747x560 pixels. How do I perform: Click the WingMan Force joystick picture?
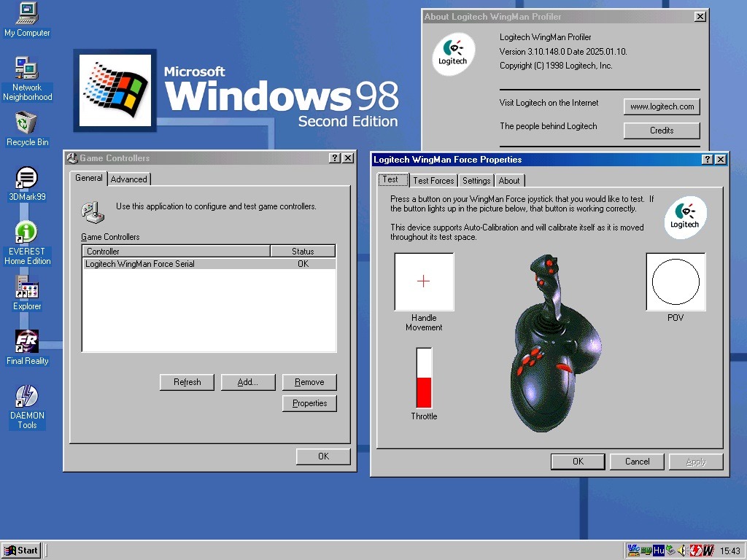point(555,343)
